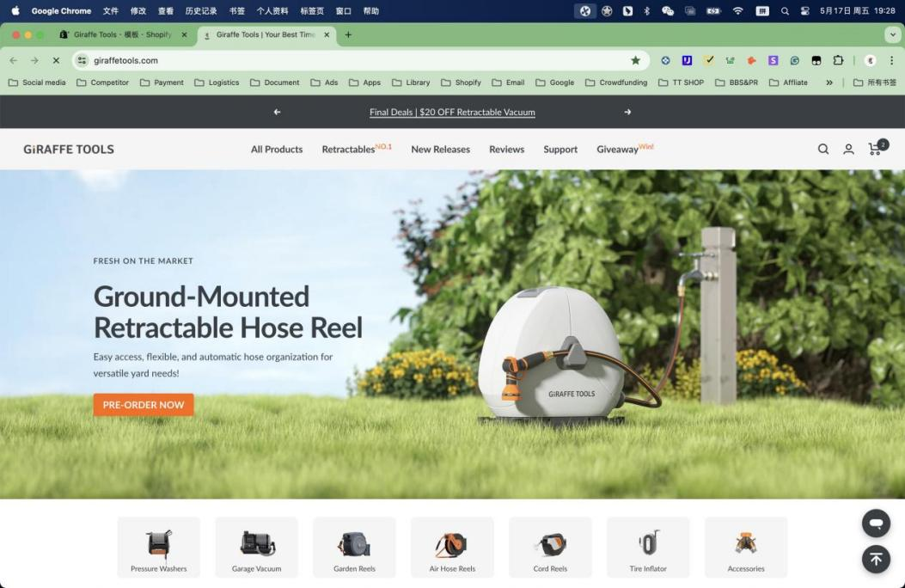The height and width of the screenshot is (588, 905).
Task: Open Ads bookmarks folder
Action: click(324, 83)
